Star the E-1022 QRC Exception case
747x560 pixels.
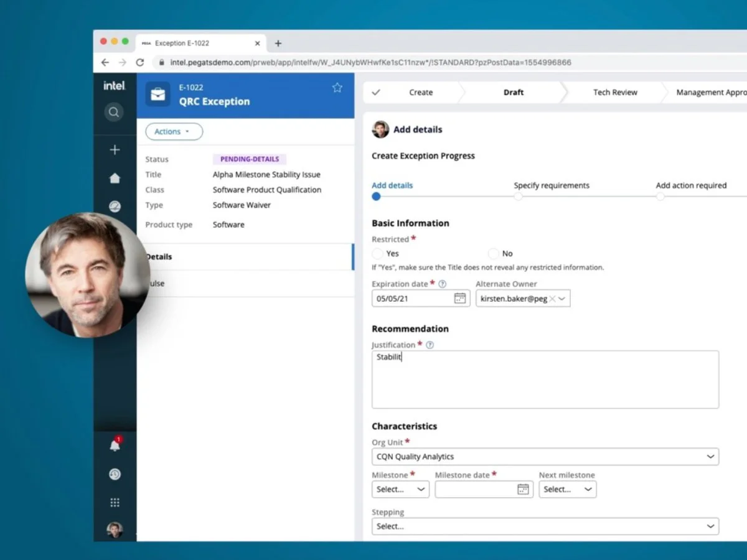coord(337,88)
